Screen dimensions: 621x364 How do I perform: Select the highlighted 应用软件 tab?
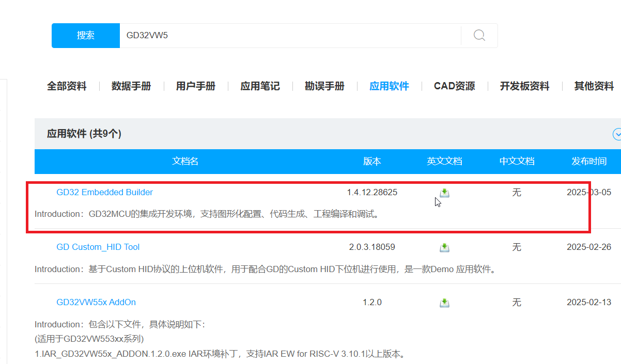389,86
